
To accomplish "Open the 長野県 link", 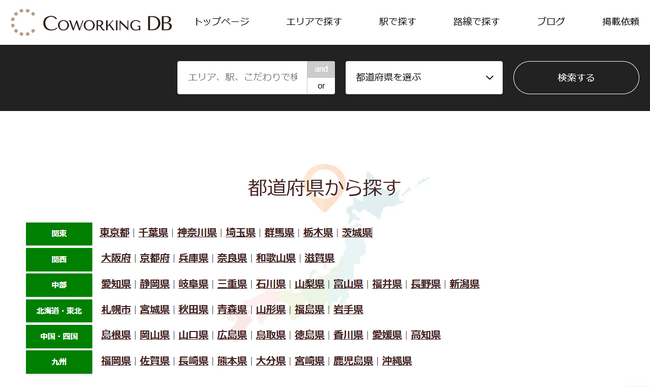I will click(x=426, y=284).
